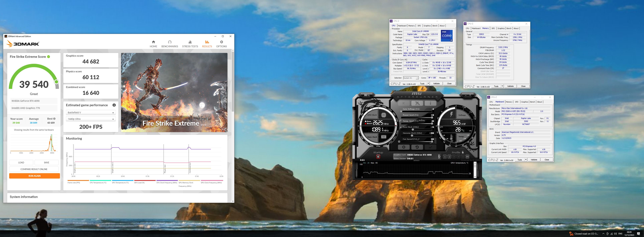Reset Afterburner settings to default
Viewport: 644px width, 237px height.
[417, 147]
